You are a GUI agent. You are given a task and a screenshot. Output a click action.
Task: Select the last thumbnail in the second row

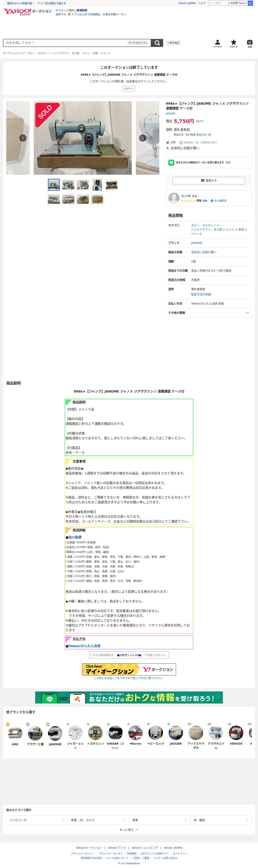[97, 199]
